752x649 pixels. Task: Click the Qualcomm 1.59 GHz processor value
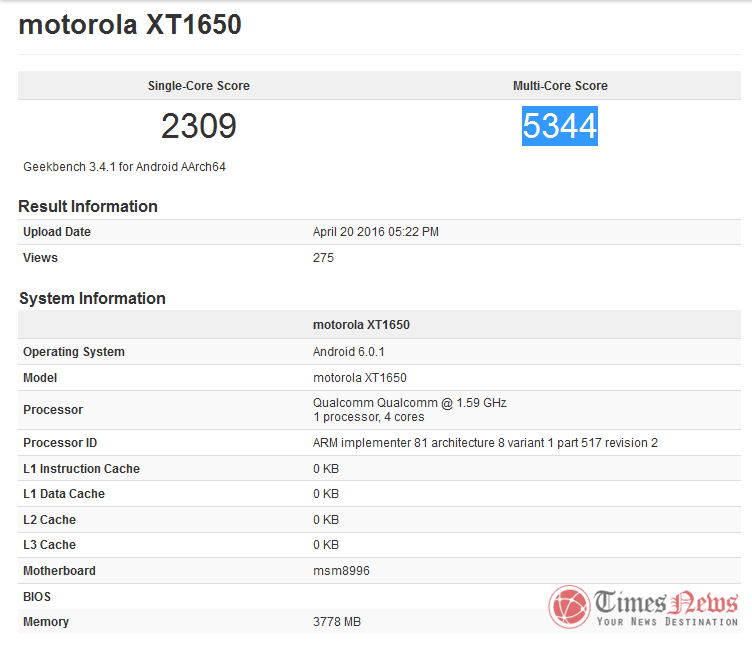409,403
